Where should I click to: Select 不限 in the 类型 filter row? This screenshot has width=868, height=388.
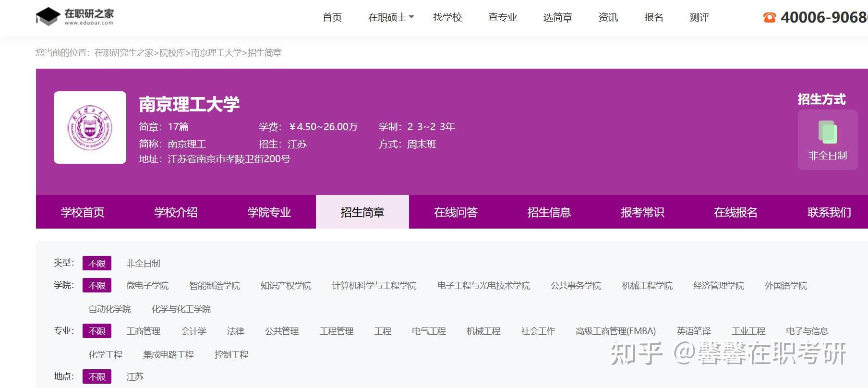tap(97, 263)
